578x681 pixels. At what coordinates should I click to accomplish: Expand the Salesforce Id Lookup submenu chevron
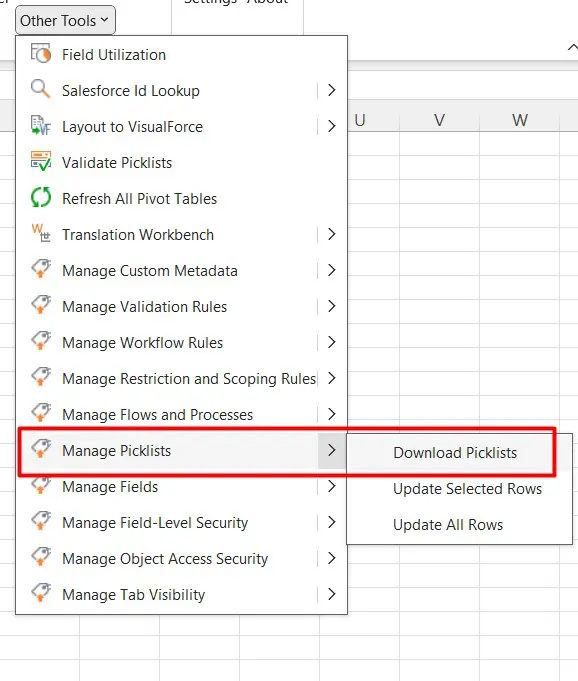point(332,90)
